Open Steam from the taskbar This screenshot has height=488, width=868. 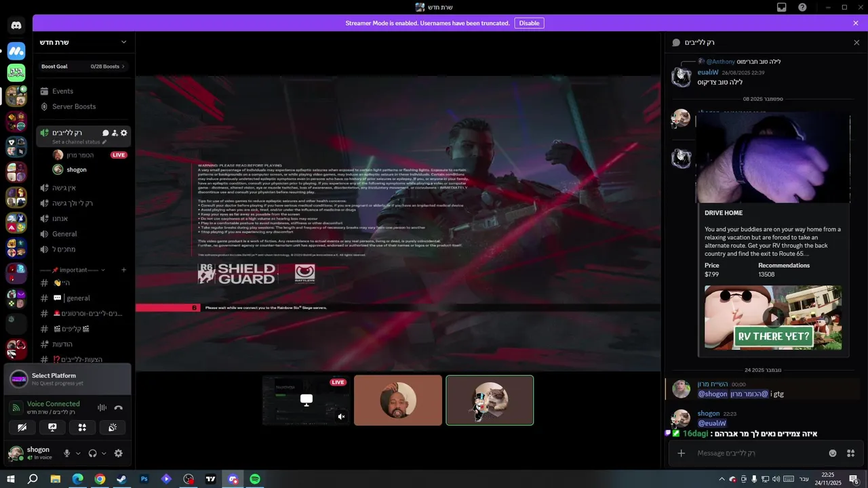(122, 479)
